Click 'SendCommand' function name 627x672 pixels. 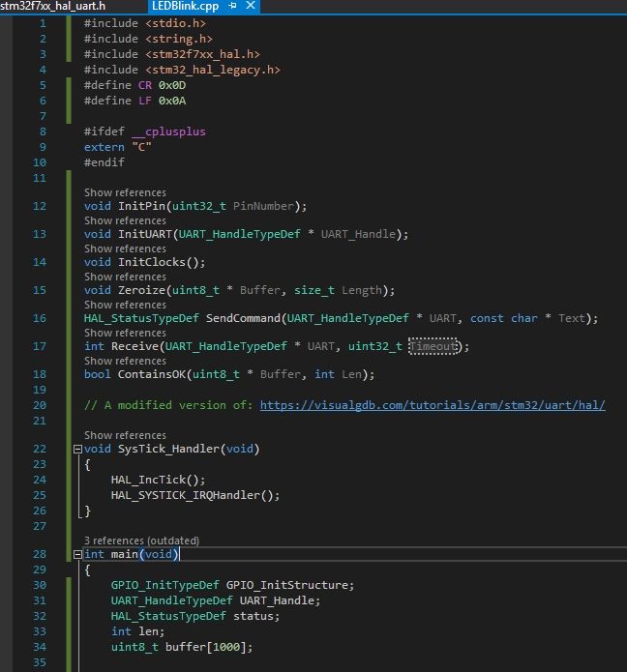(x=243, y=318)
